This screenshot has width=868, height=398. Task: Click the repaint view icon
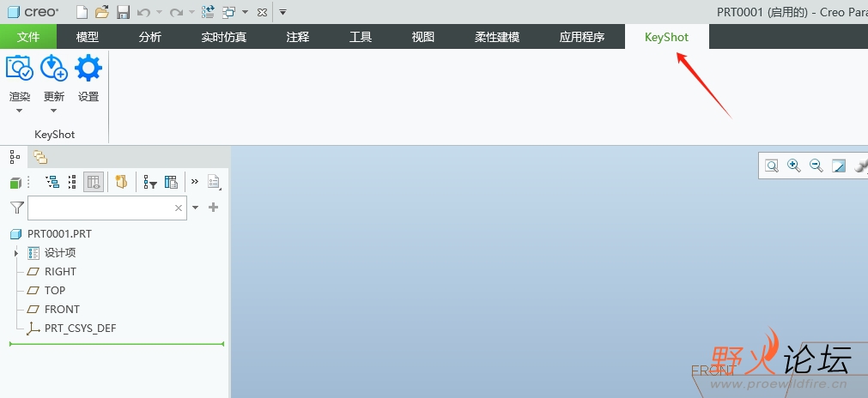(x=839, y=166)
